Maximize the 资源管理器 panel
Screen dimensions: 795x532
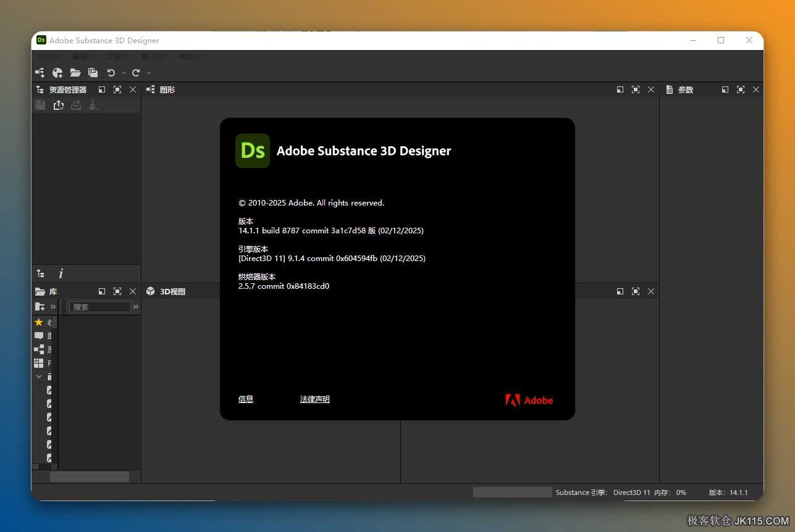click(117, 89)
